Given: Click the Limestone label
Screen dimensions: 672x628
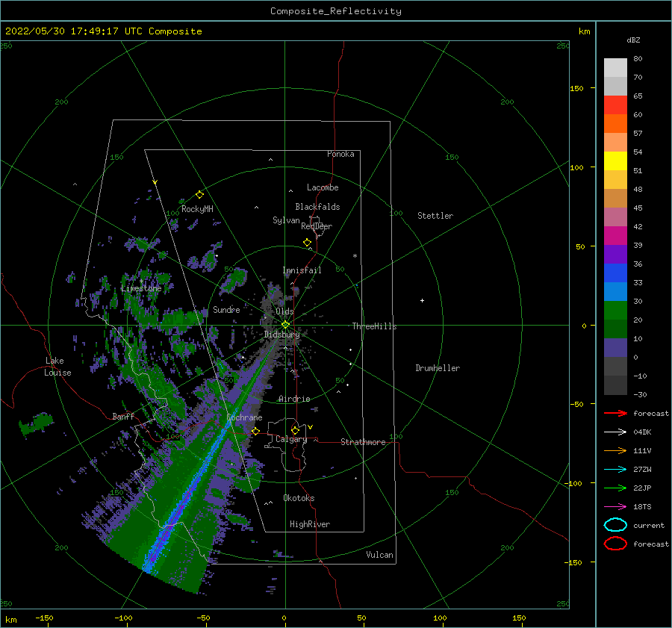Looking at the screenshot, I should click(x=141, y=288).
